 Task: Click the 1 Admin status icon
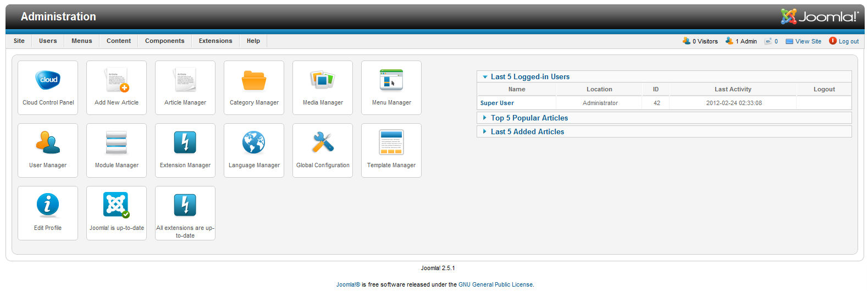pos(729,41)
